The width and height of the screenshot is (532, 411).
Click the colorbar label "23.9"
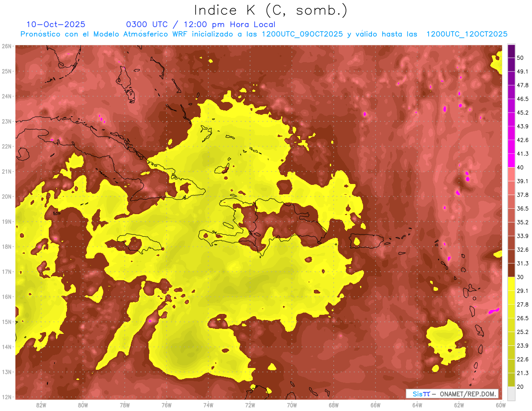click(522, 345)
